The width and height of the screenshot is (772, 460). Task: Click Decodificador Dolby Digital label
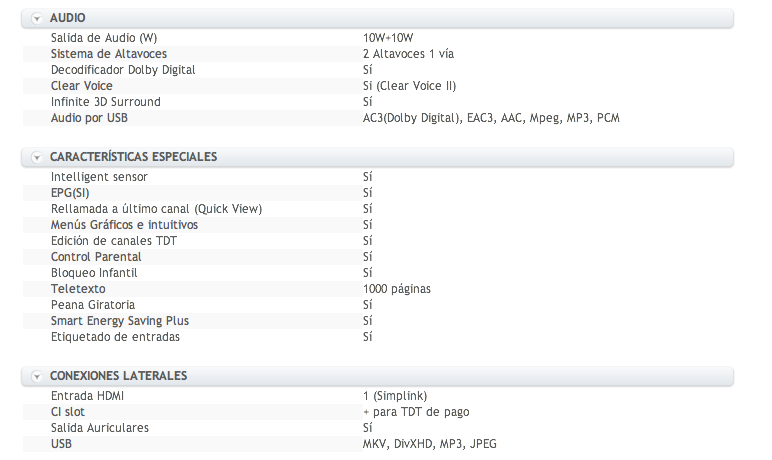point(123,70)
